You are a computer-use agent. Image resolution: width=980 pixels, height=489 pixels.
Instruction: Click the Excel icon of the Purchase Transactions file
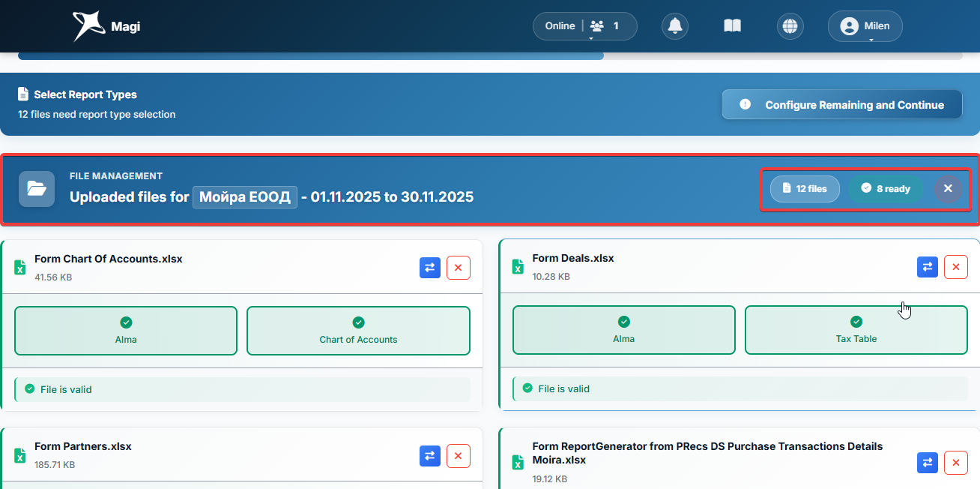pyautogui.click(x=518, y=463)
